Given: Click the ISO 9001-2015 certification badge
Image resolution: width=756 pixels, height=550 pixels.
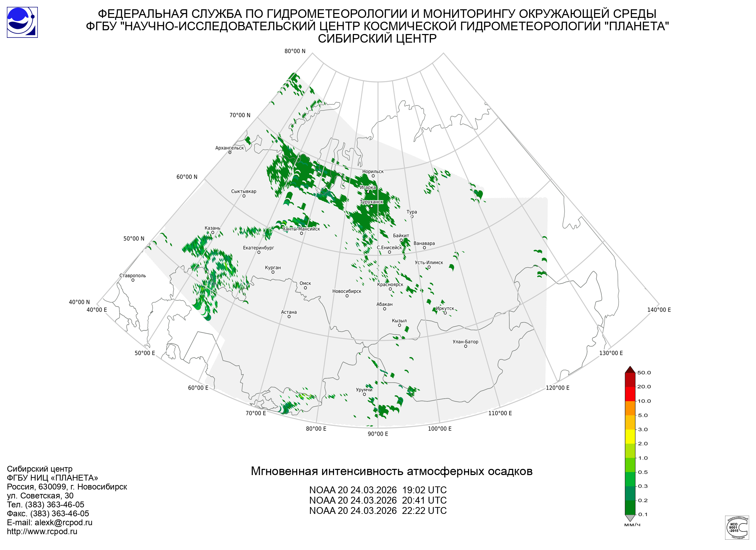Looking at the screenshot, I should pyautogui.click(x=736, y=527).
